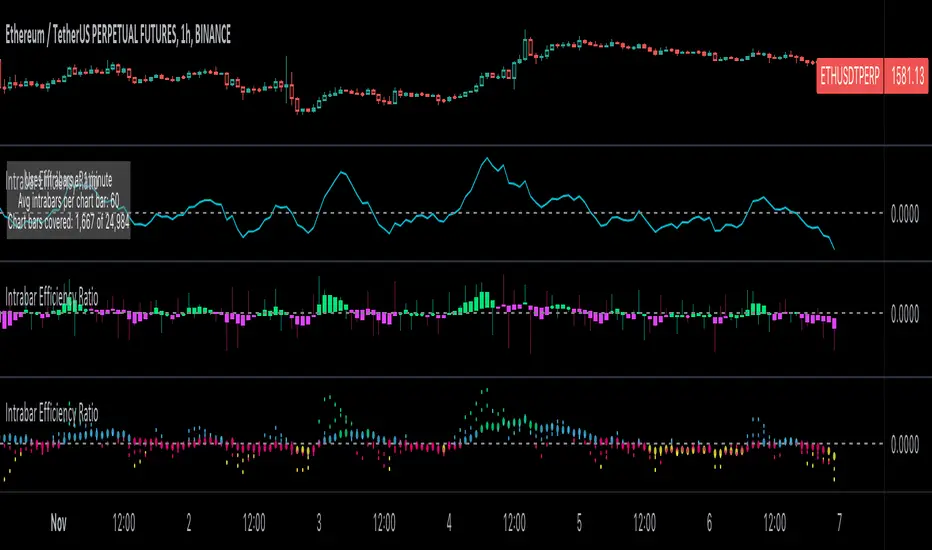Image resolution: width=932 pixels, height=550 pixels.
Task: Click the date 7 label on the time axis
Action: click(x=839, y=523)
